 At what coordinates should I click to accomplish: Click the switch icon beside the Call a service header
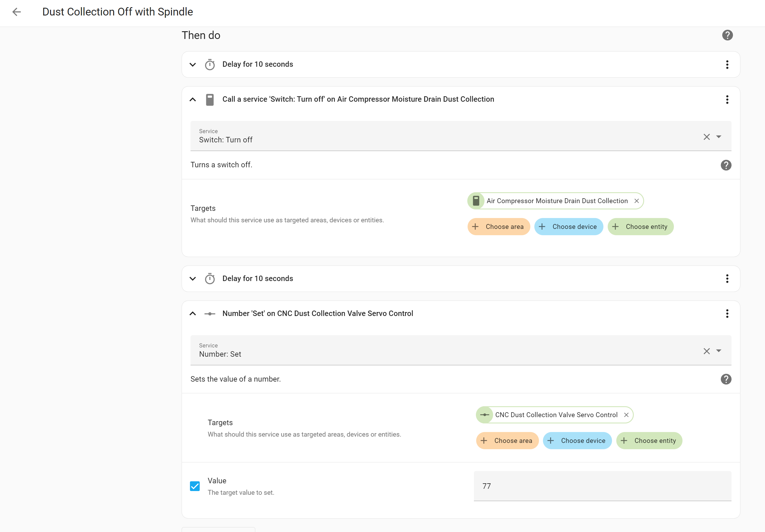point(210,100)
